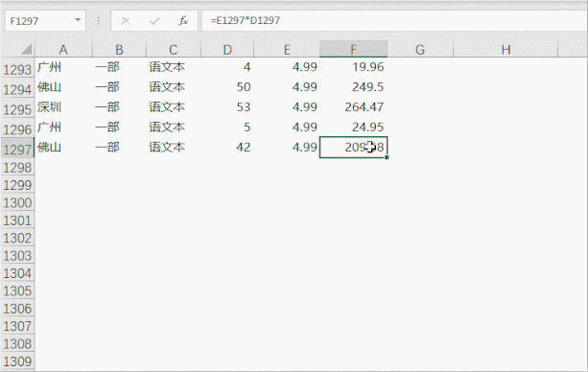The height and width of the screenshot is (372, 588).
Task: Select column B header
Action: (119, 50)
